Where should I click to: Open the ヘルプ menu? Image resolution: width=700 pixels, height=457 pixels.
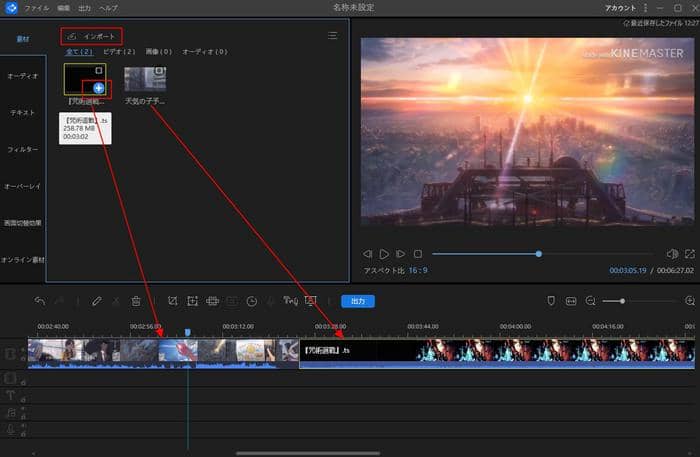click(x=108, y=8)
